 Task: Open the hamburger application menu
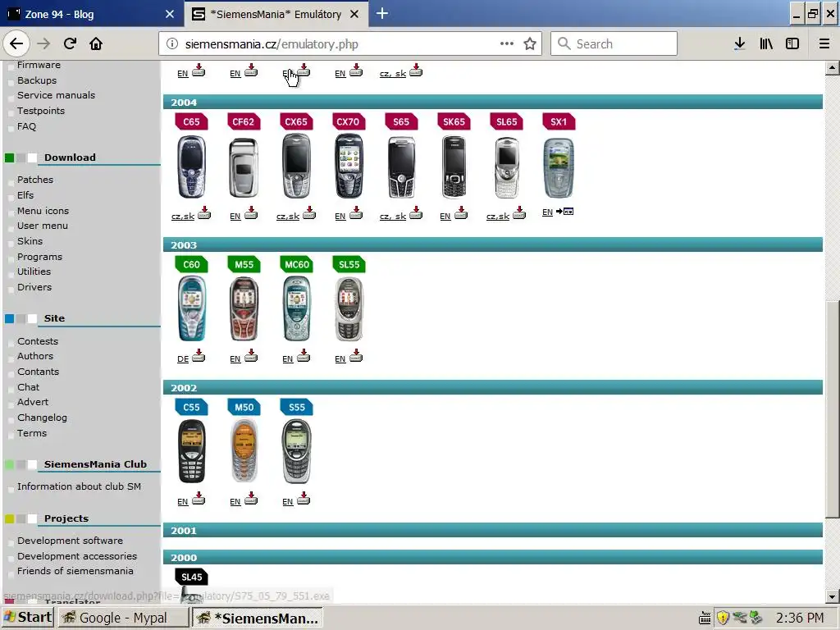(824, 44)
